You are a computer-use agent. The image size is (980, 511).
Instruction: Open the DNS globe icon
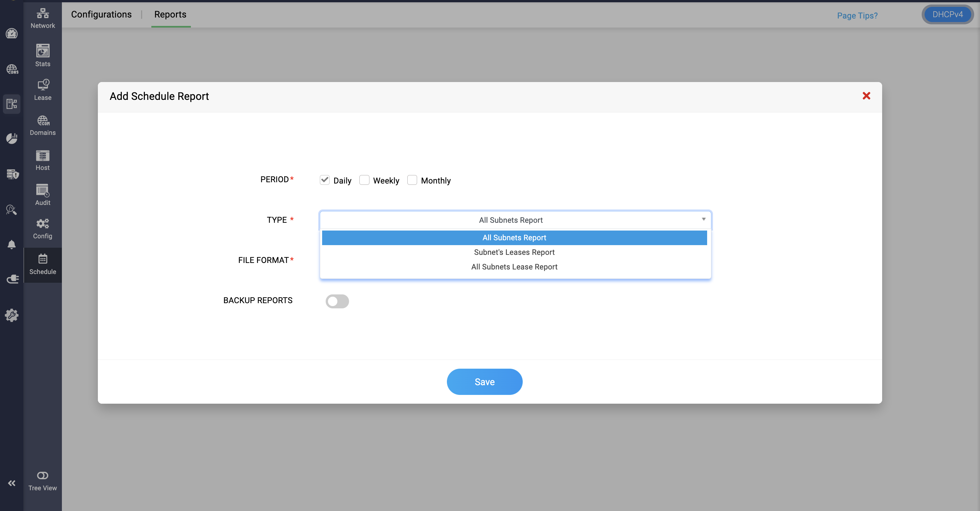(x=12, y=69)
